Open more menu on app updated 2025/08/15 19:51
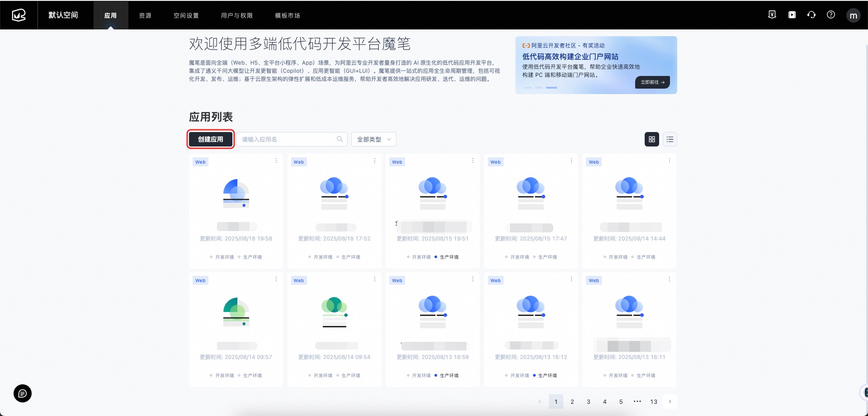The width and height of the screenshot is (868, 416). 473,161
